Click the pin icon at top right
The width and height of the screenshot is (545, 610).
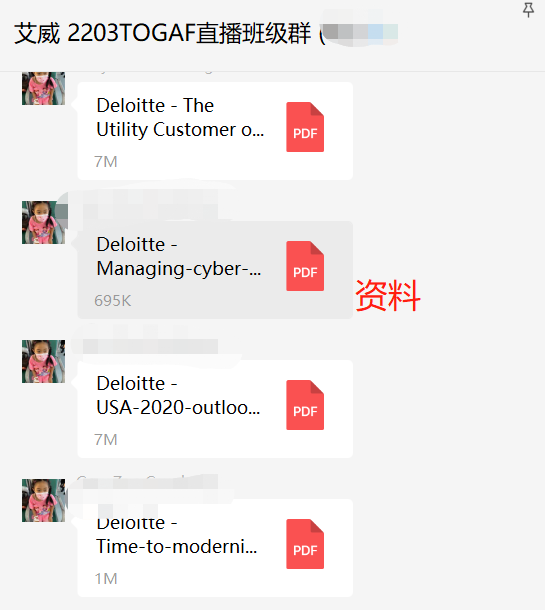(x=528, y=10)
